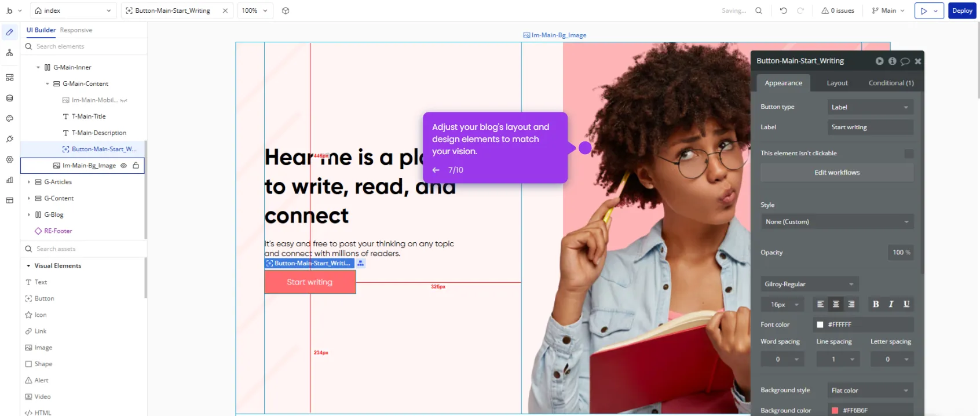The height and width of the screenshot is (416, 980).
Task: Expand the G-Articles tree node
Action: coord(29,182)
